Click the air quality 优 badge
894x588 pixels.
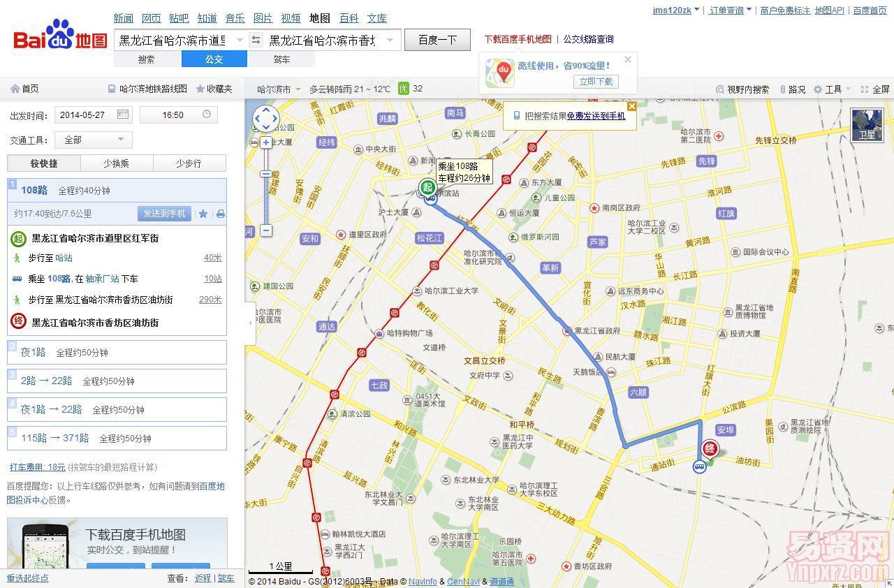click(403, 89)
